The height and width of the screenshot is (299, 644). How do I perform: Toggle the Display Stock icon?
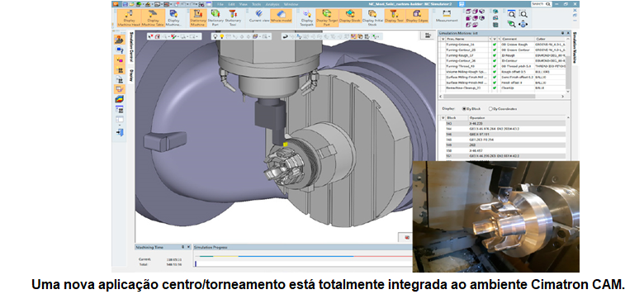[350, 16]
